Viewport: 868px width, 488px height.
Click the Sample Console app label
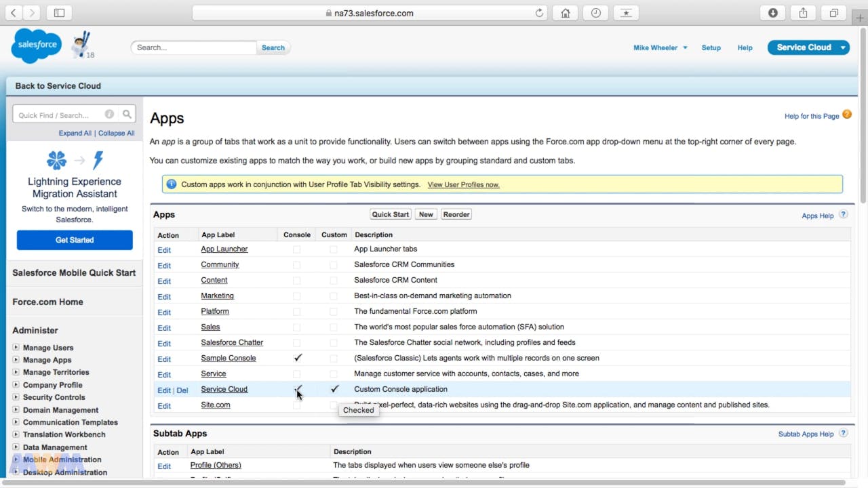pos(229,358)
